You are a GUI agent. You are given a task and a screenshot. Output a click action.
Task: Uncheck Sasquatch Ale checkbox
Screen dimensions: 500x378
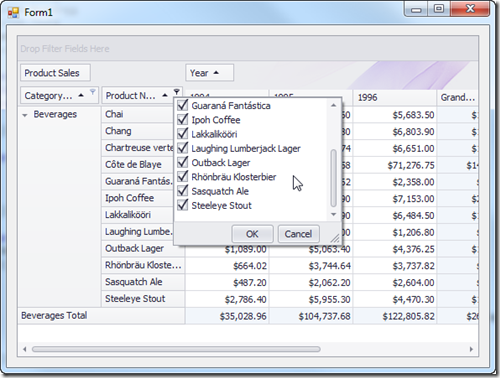tap(183, 191)
